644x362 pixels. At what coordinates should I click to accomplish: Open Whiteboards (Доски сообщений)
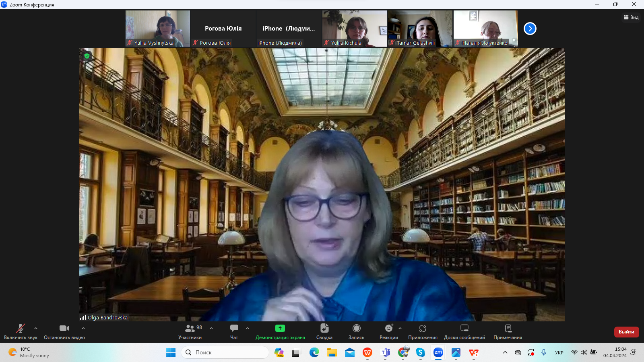[464, 329]
